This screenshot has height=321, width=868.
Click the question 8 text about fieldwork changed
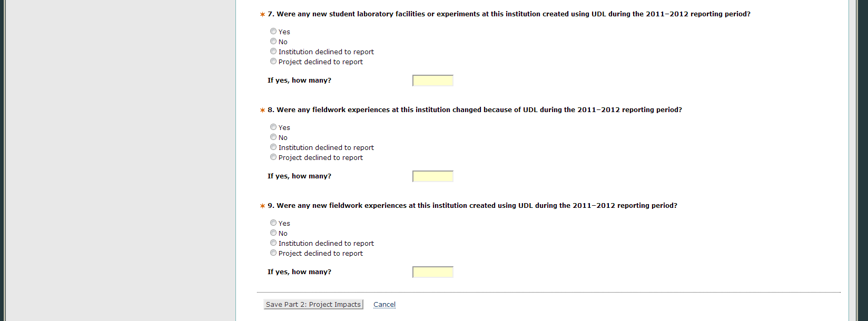pyautogui.click(x=474, y=110)
